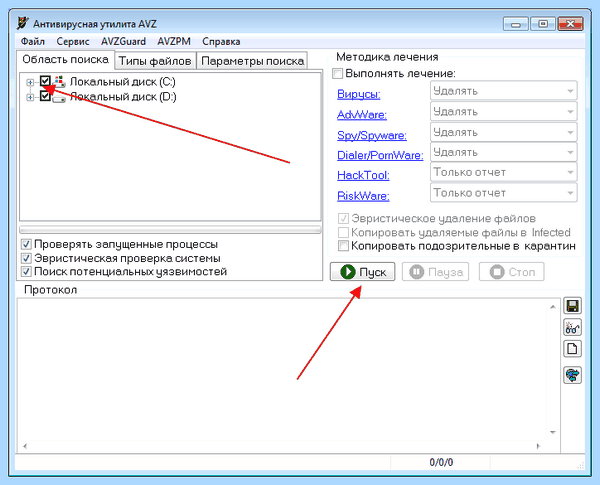Screen dimensions: 600x485
Task: Click the Пауза button
Action: pos(435,272)
